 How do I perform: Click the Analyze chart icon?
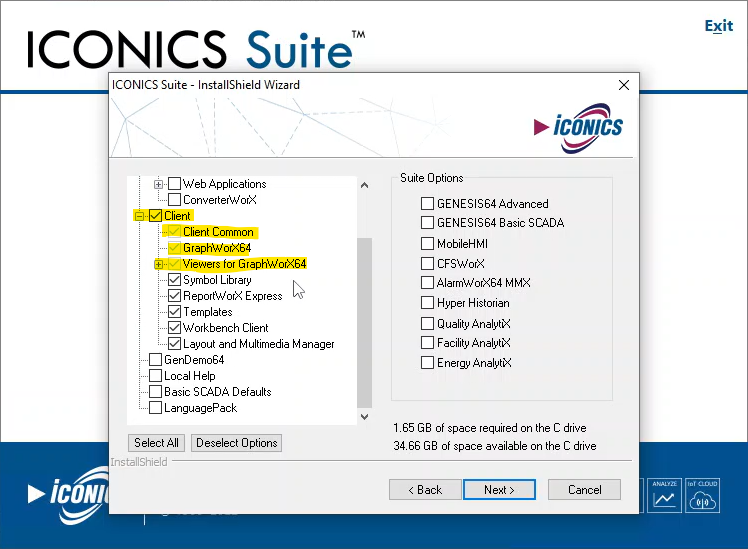pos(664,494)
